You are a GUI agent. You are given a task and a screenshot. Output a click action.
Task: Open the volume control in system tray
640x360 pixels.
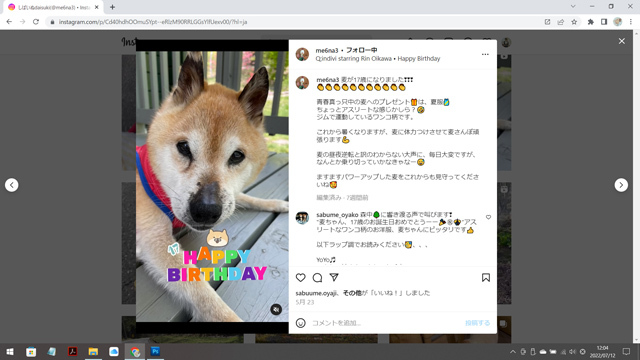pos(572,351)
